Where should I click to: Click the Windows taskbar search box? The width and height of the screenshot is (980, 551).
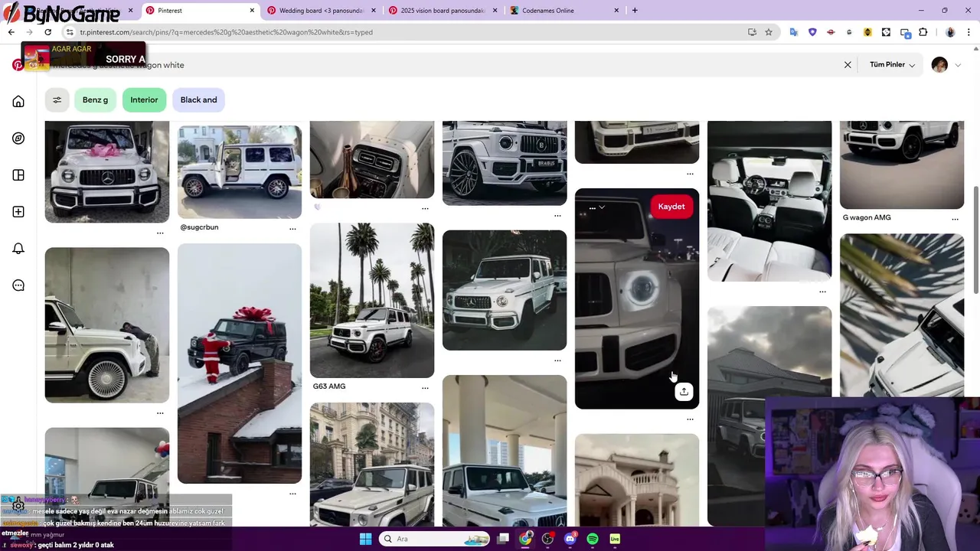click(436, 539)
